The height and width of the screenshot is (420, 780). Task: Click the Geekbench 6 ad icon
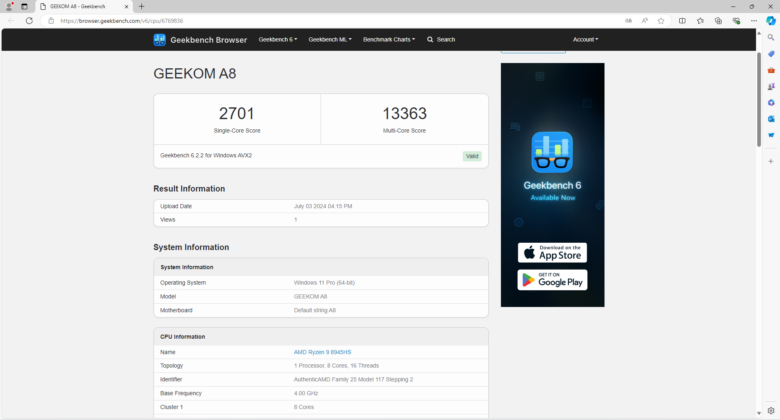[x=552, y=152]
